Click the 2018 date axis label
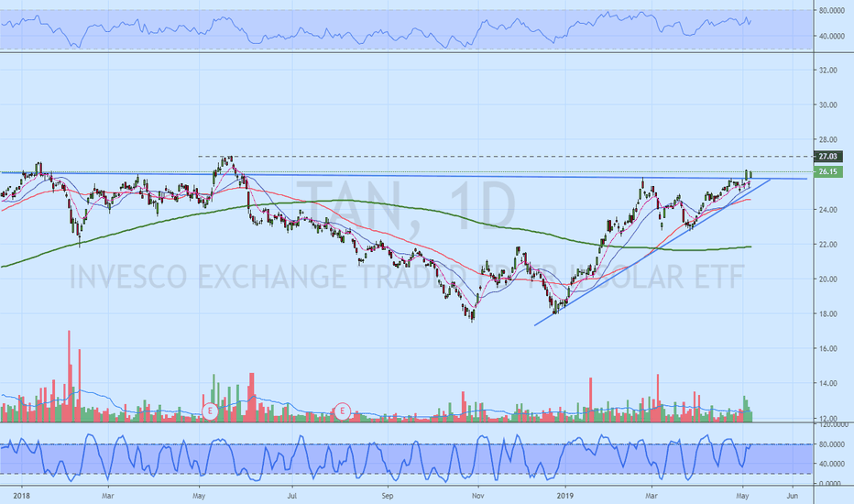This screenshot has height=504, width=854. coord(21,496)
